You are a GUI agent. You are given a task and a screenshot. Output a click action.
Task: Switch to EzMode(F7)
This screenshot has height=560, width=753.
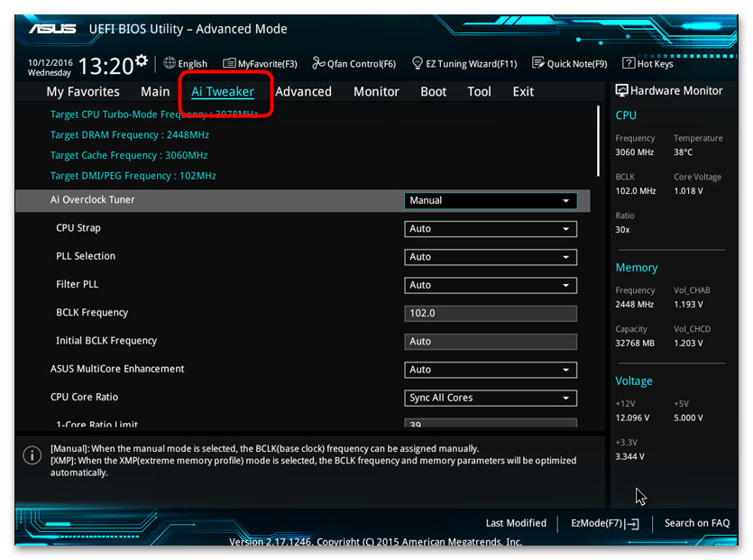tap(605, 523)
